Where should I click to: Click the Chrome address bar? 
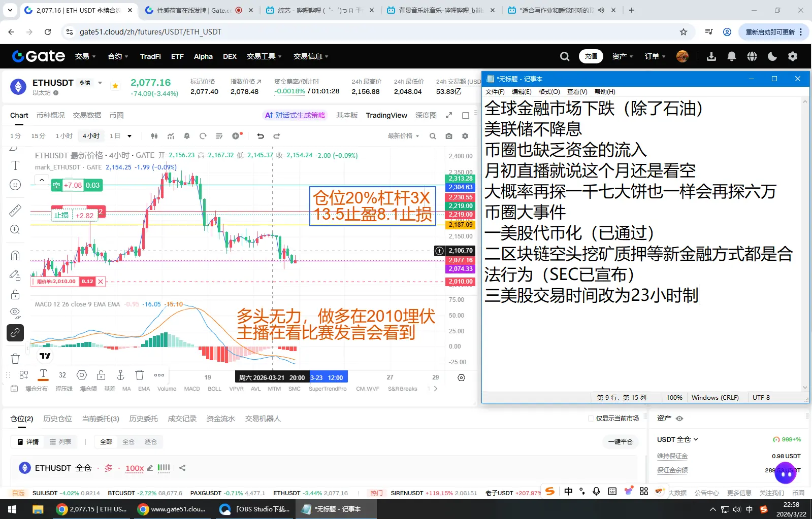tap(376, 32)
